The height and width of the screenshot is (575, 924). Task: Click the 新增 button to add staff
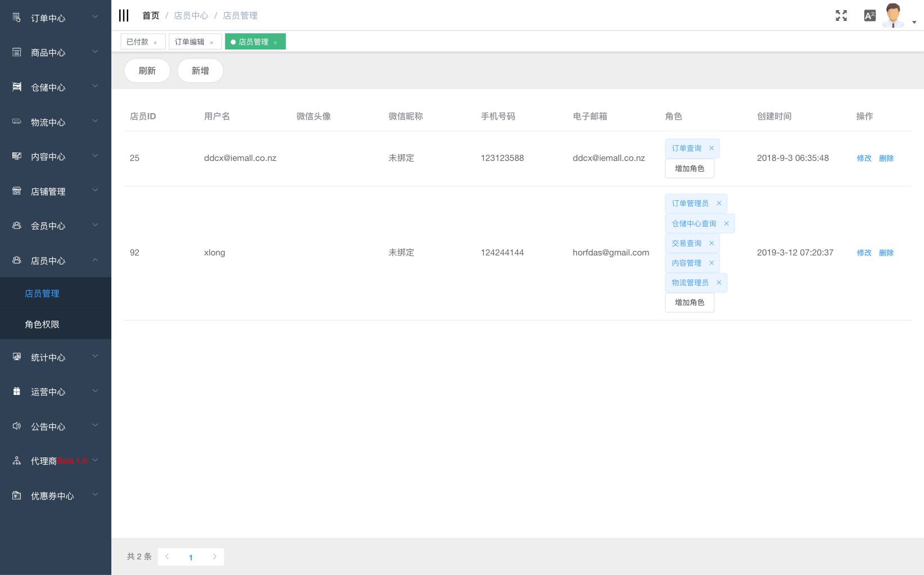tap(200, 71)
